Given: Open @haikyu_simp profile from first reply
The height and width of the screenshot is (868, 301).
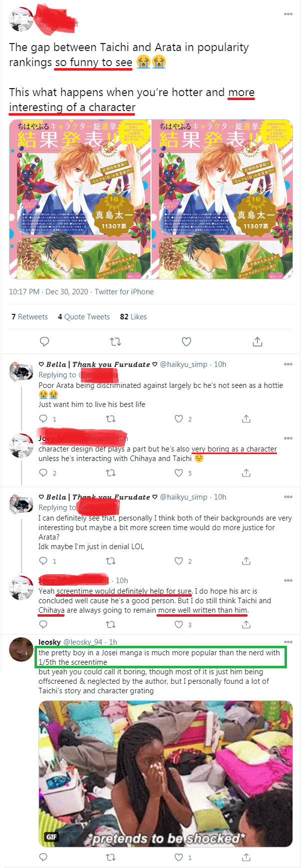Looking at the screenshot, I should (183, 364).
